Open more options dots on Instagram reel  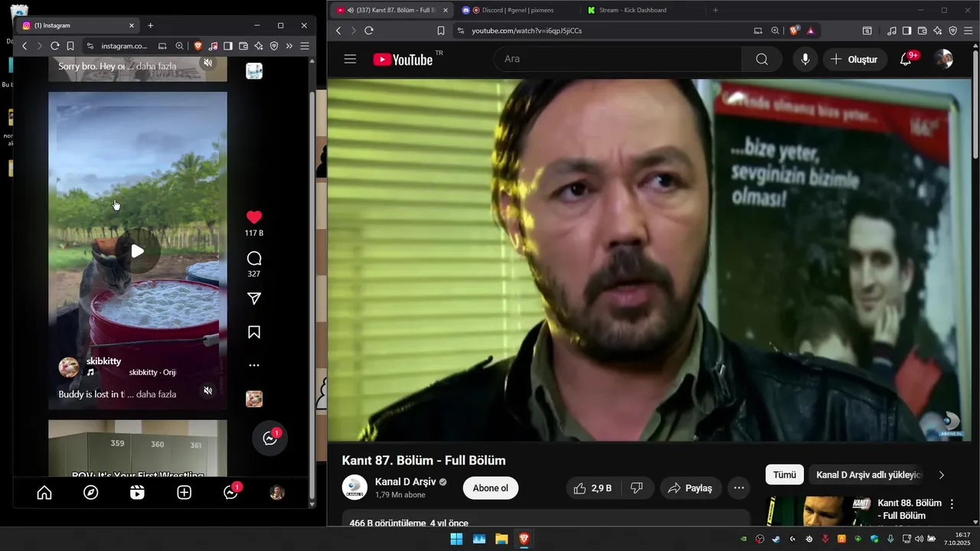pos(254,366)
